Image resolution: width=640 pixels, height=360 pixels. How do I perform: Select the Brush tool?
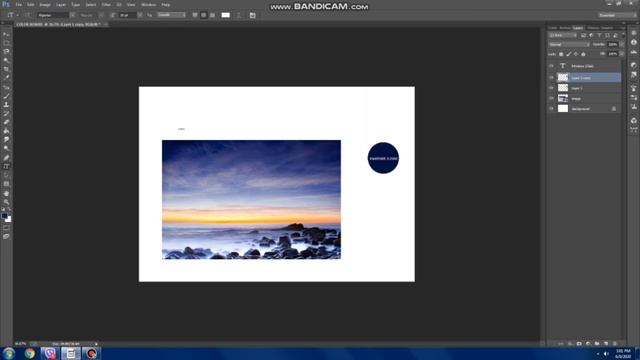(6, 96)
